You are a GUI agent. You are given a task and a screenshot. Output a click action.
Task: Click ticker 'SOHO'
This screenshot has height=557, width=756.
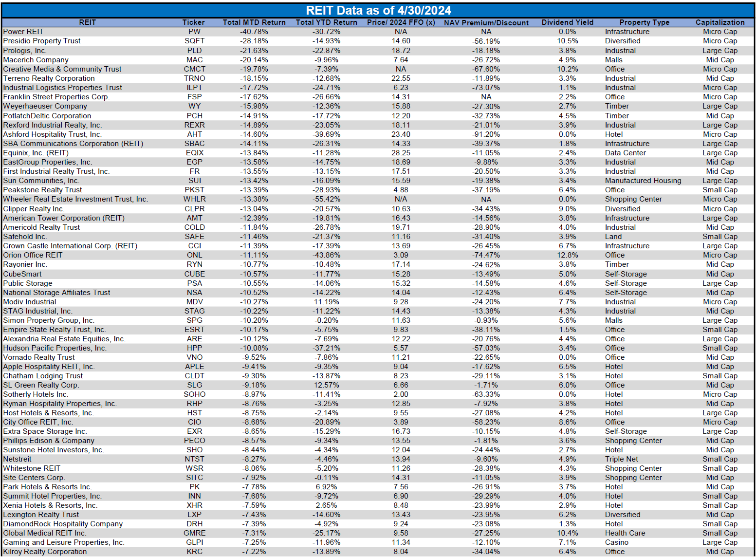click(x=195, y=394)
